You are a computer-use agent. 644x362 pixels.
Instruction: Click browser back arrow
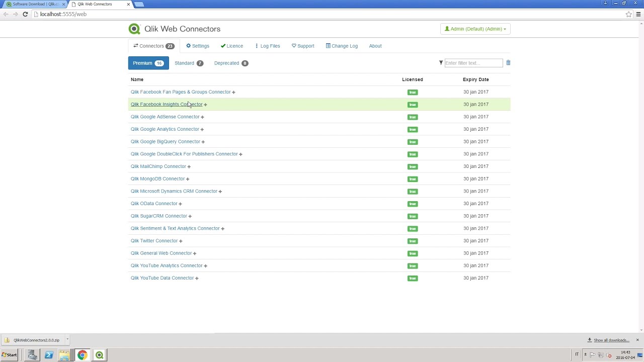[x=6, y=14]
